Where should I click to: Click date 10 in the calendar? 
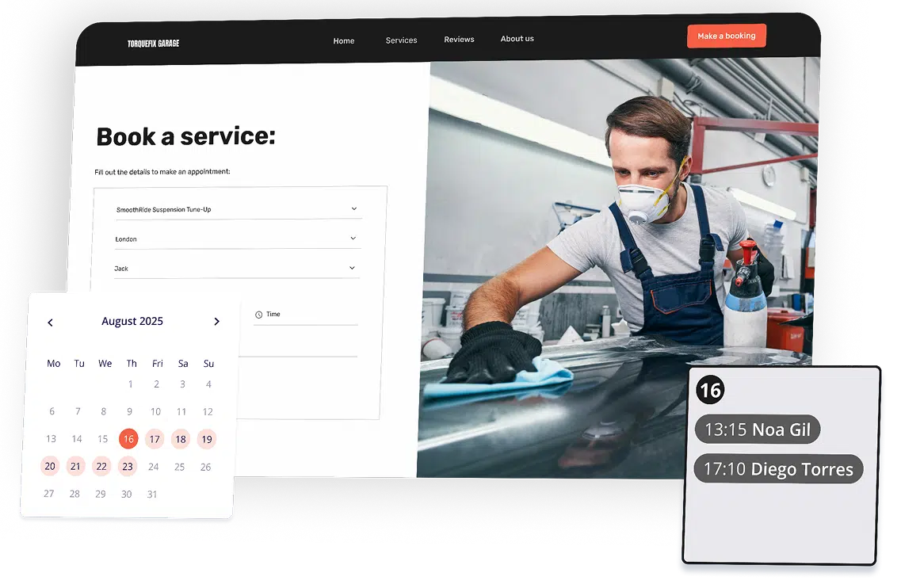pos(155,411)
